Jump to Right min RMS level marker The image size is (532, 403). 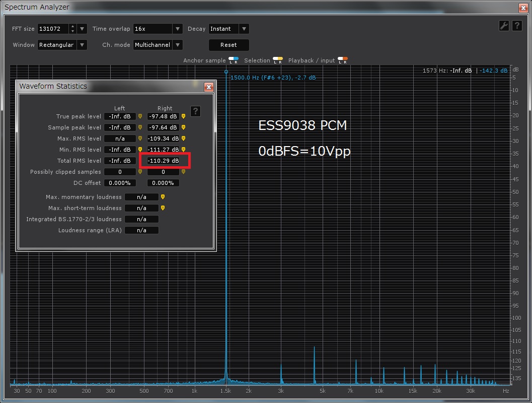[x=184, y=150]
